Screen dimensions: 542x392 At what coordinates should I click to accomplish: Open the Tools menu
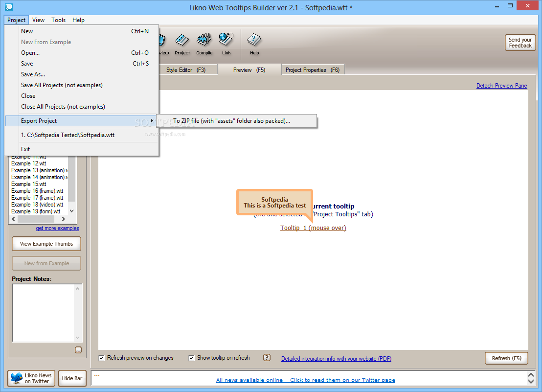58,20
